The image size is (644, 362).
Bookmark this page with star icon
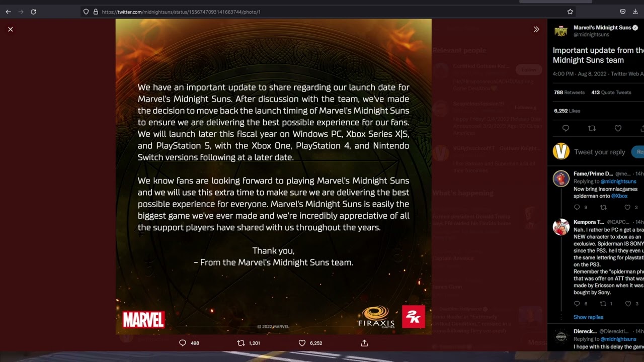[x=570, y=12]
